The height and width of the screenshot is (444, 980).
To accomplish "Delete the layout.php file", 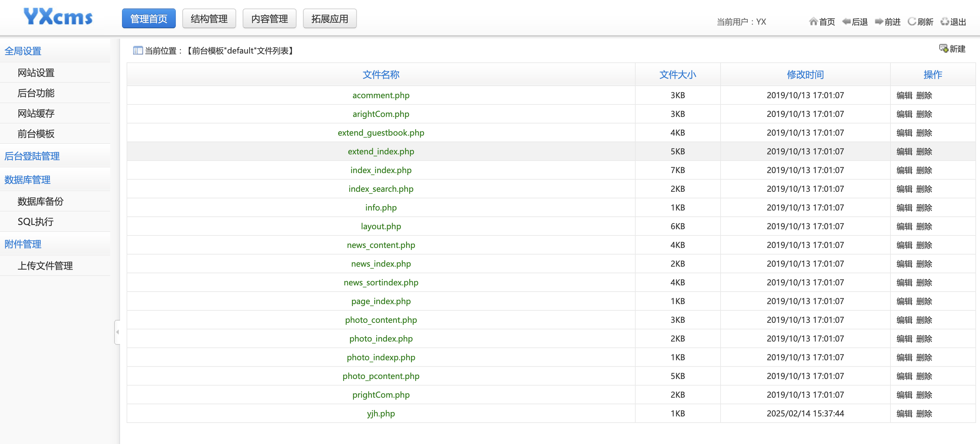I will click(924, 226).
